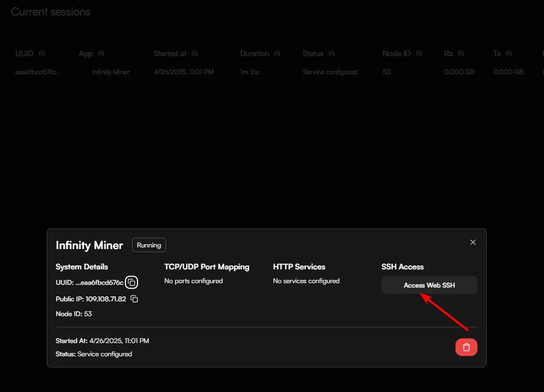Open the Tx column filter icon
The image size is (544, 392).
click(509, 53)
